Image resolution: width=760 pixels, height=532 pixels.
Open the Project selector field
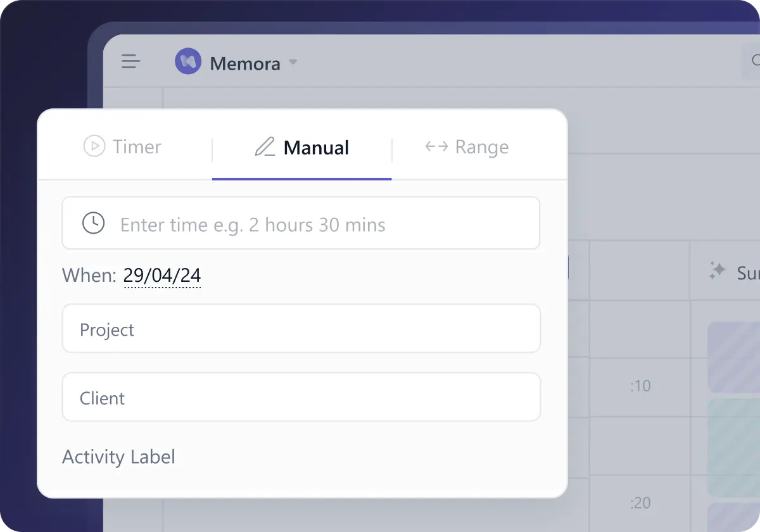point(301,329)
